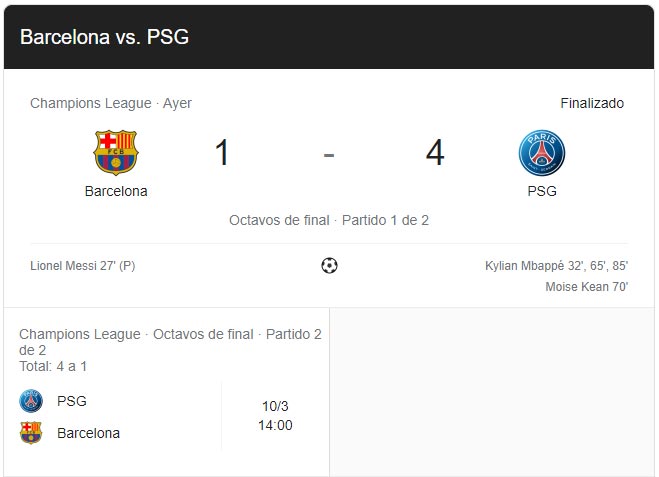659x477 pixels.
Task: Select PSG's score of 4
Action: pyautogui.click(x=435, y=153)
